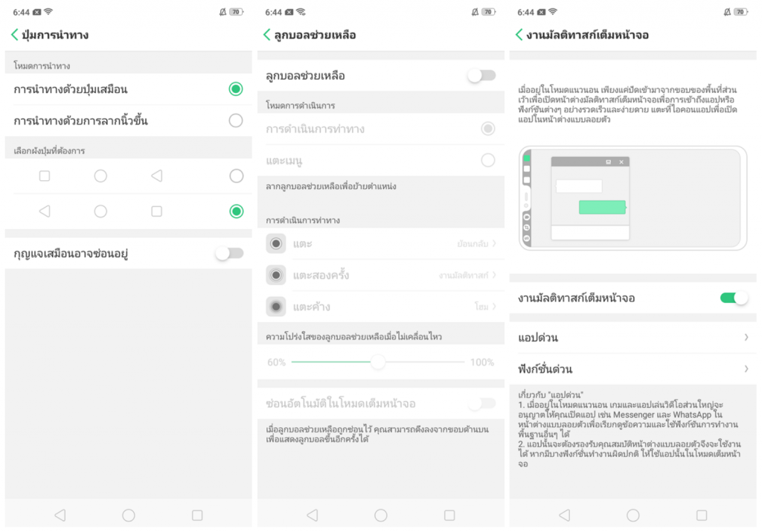This screenshot has width=762, height=532.
Task: Tap back triangle in right screen navigation bar
Action: click(564, 515)
